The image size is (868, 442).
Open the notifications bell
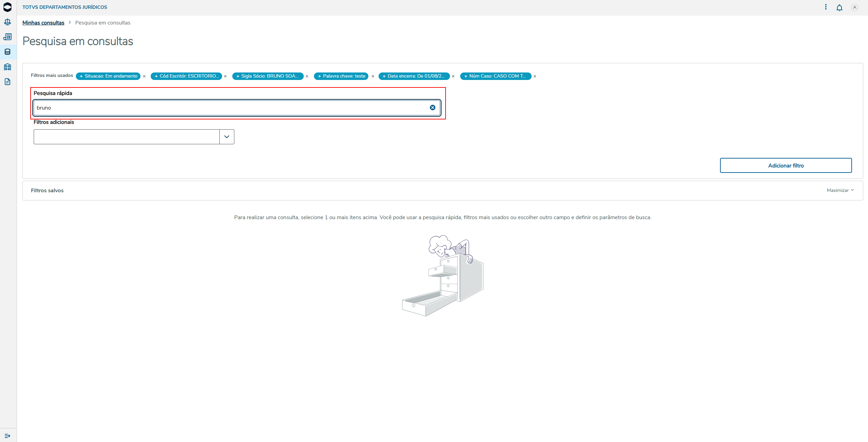click(839, 7)
